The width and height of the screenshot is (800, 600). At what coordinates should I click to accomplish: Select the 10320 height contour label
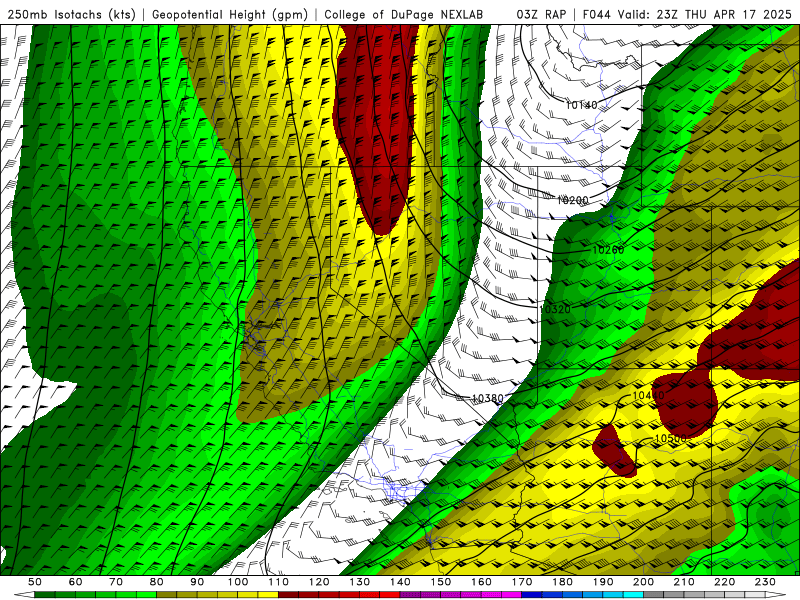point(555,309)
